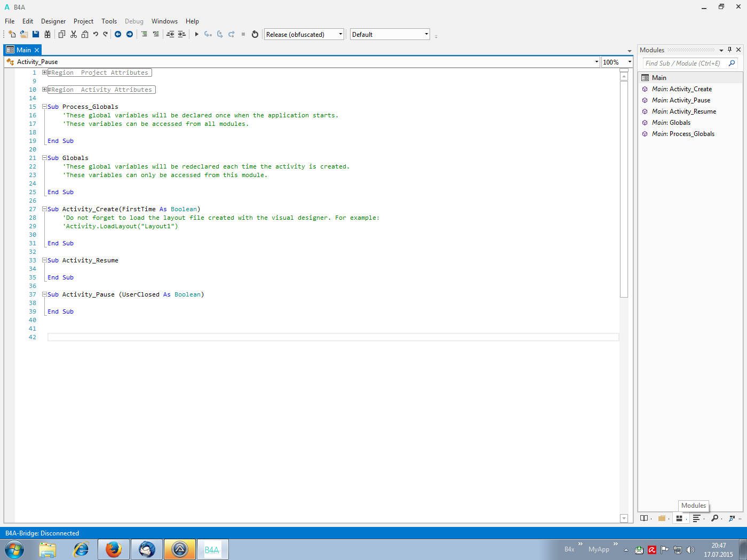Screen dimensions: 747x560
Task: Open the Quick Search magnifier tab icon
Action: [x=714, y=518]
